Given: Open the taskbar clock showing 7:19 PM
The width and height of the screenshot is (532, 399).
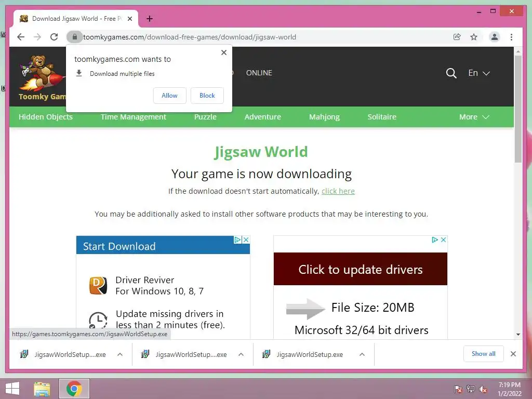Looking at the screenshot, I should pyautogui.click(x=509, y=389).
